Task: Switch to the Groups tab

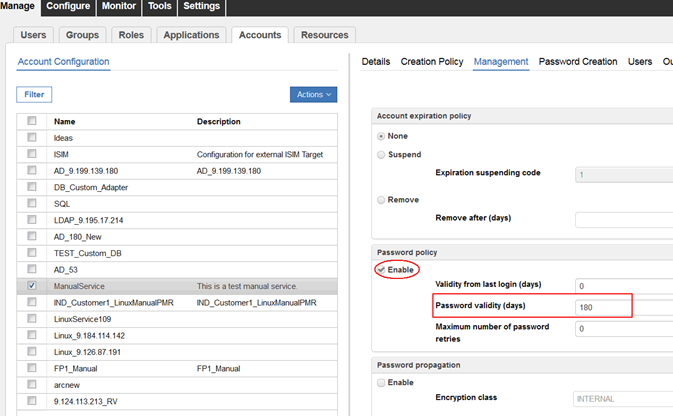Action: point(82,35)
